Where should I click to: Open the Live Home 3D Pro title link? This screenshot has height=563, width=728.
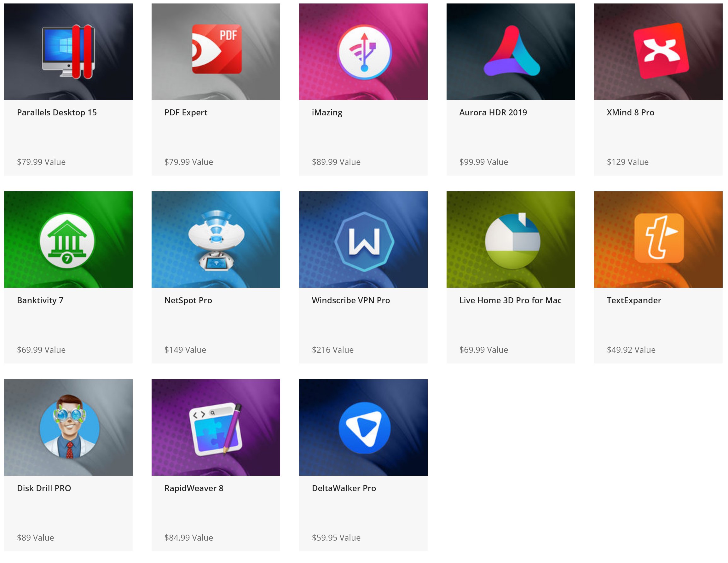coord(510,300)
